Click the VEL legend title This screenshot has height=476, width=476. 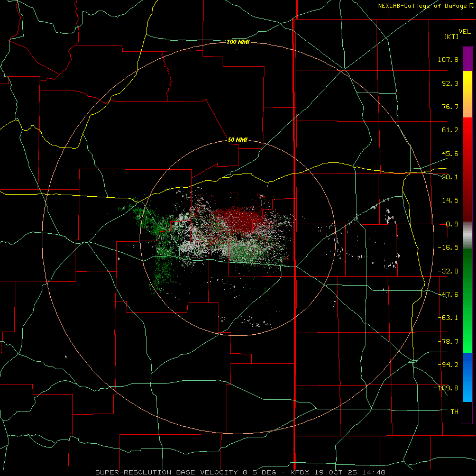coord(465,32)
